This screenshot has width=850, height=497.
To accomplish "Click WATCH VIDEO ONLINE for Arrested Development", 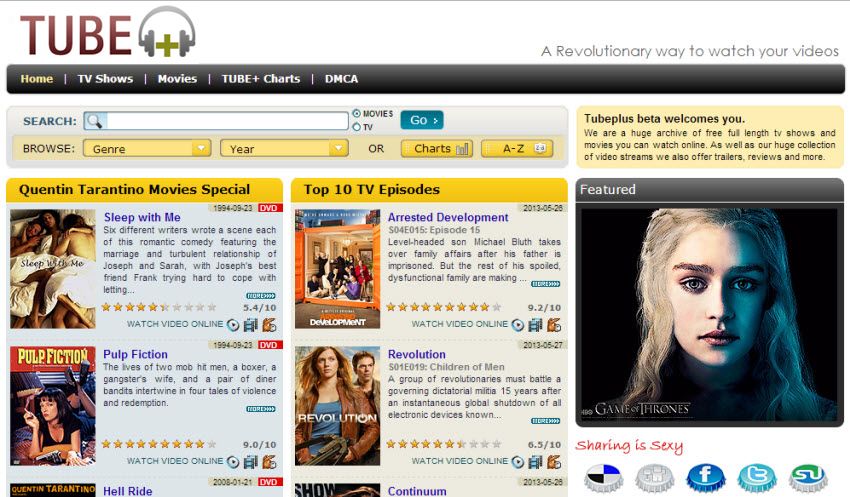I will point(460,324).
